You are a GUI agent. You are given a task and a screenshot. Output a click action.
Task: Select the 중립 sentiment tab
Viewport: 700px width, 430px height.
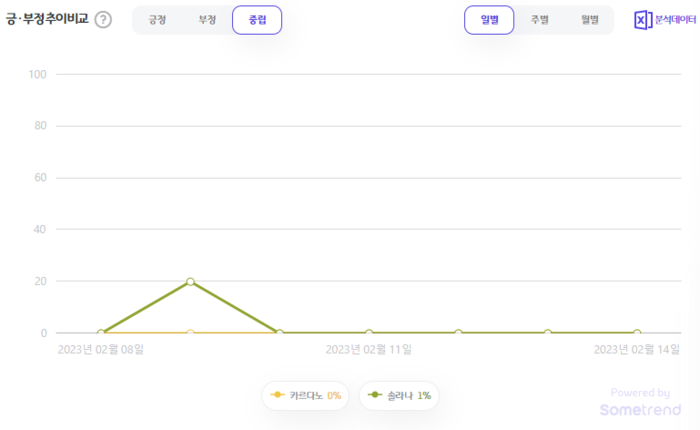click(257, 20)
